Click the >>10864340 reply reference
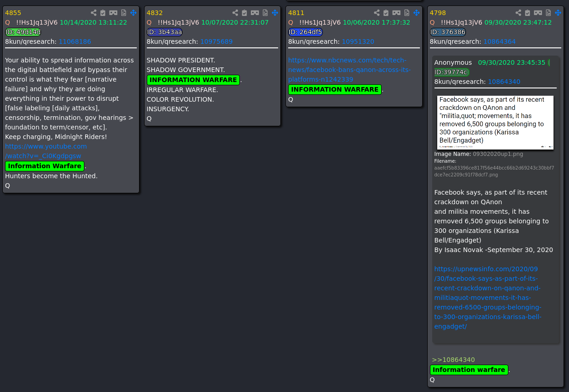 453,360
